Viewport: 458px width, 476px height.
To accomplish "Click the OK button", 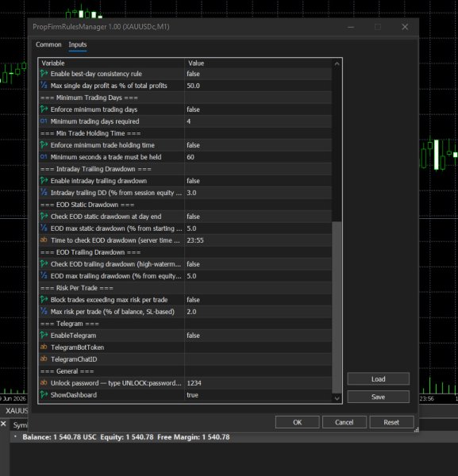I will (298, 422).
